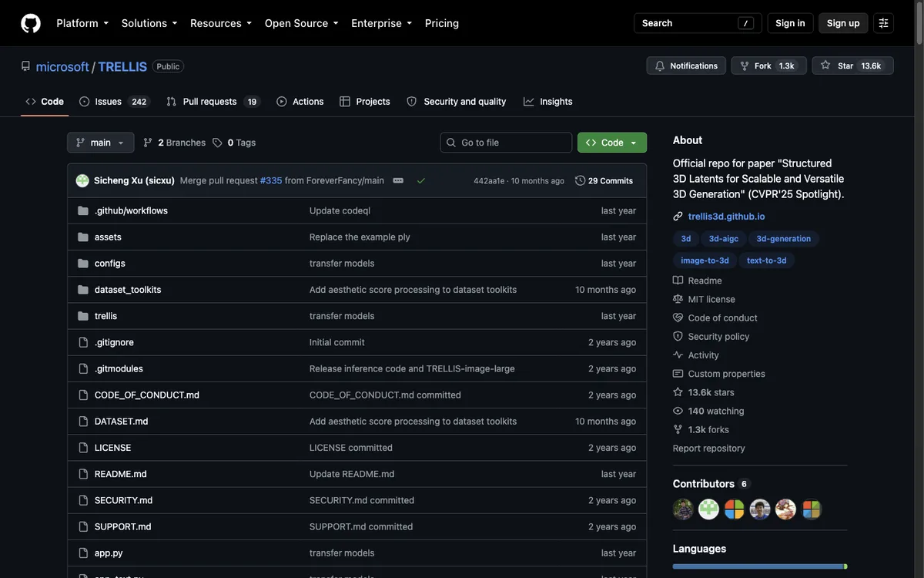
Task: Open 2 Branches link
Action: pyautogui.click(x=175, y=143)
